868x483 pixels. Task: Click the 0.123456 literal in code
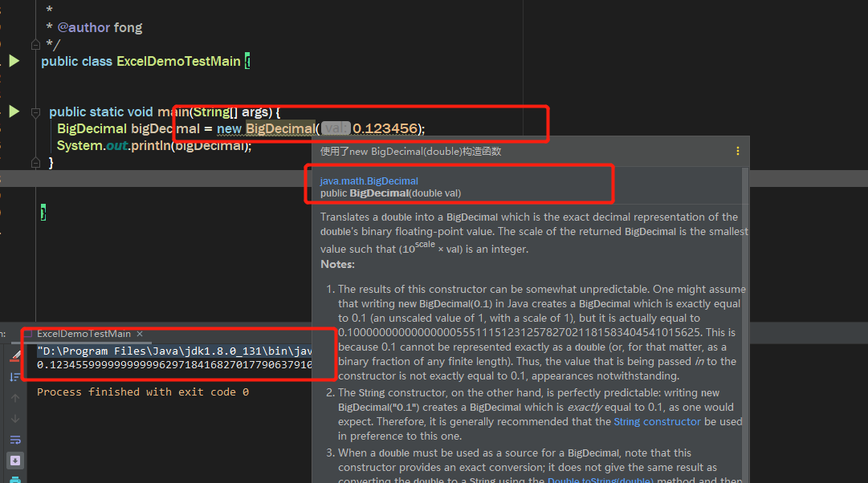pyautogui.click(x=385, y=128)
